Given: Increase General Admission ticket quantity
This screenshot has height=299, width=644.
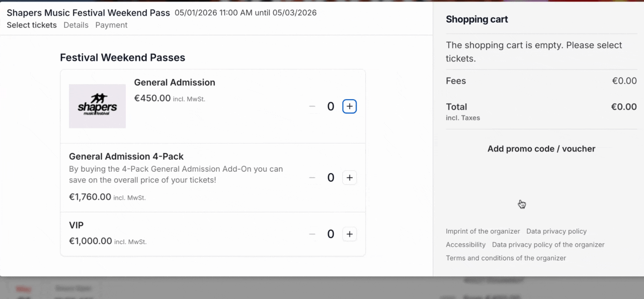Looking at the screenshot, I should (350, 107).
